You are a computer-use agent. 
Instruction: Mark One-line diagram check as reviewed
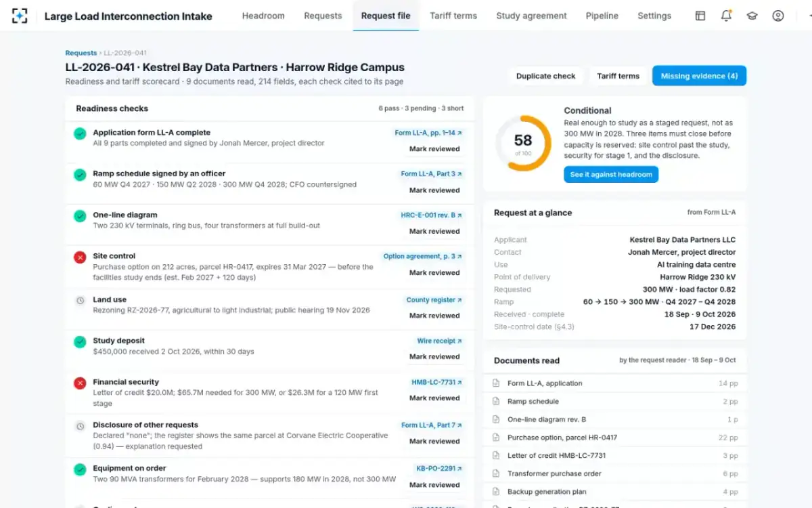click(x=434, y=232)
